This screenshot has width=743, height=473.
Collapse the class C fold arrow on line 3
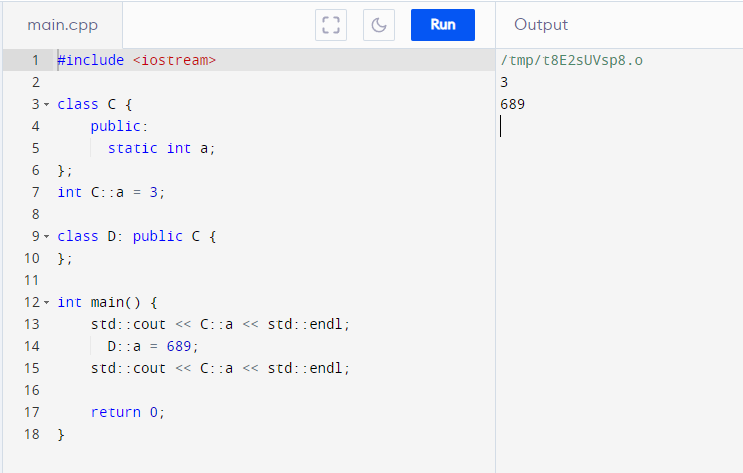(x=46, y=104)
